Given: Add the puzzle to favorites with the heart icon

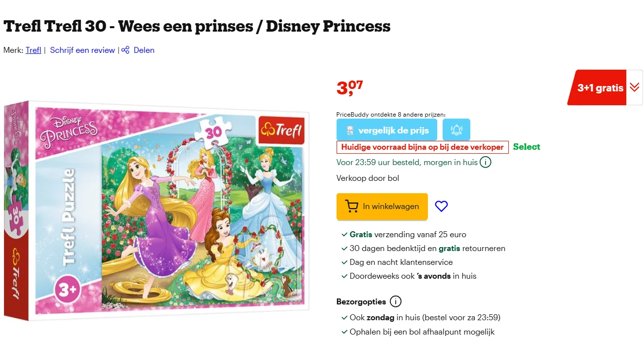Looking at the screenshot, I should (441, 207).
